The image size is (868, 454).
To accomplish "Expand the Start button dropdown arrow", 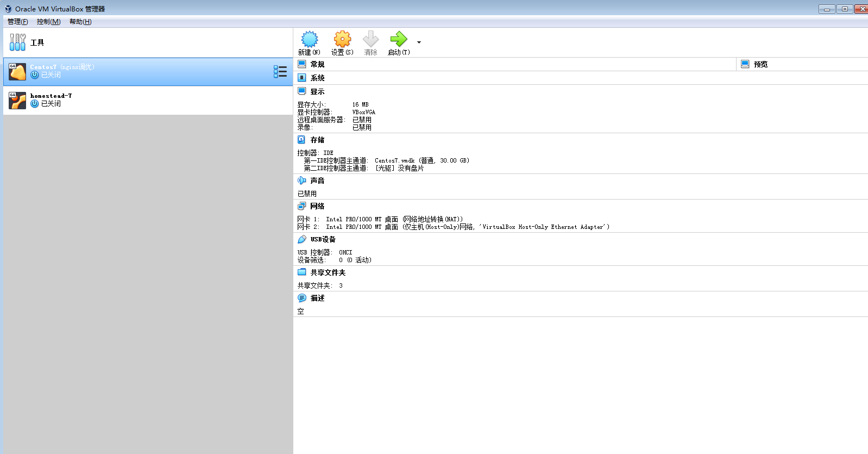I will [419, 42].
